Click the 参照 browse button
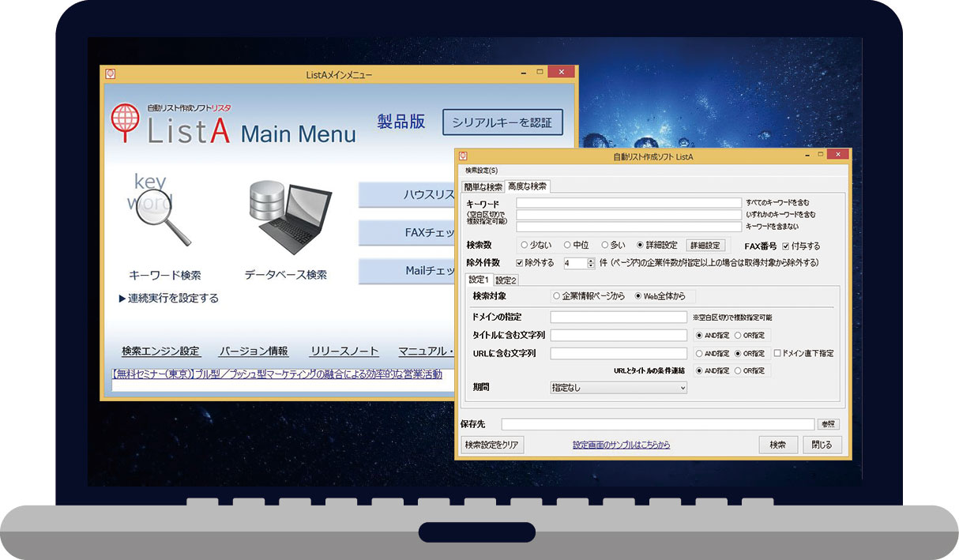959x560 pixels. coord(828,424)
